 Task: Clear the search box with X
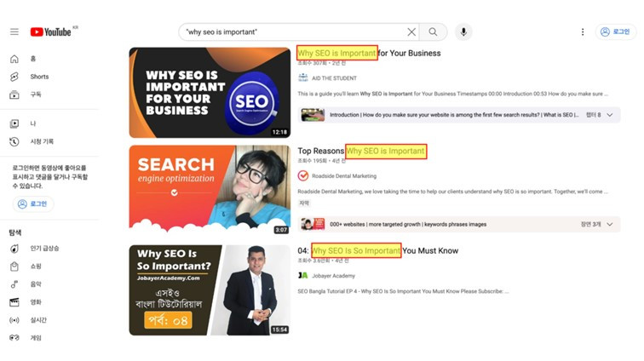coord(411,32)
